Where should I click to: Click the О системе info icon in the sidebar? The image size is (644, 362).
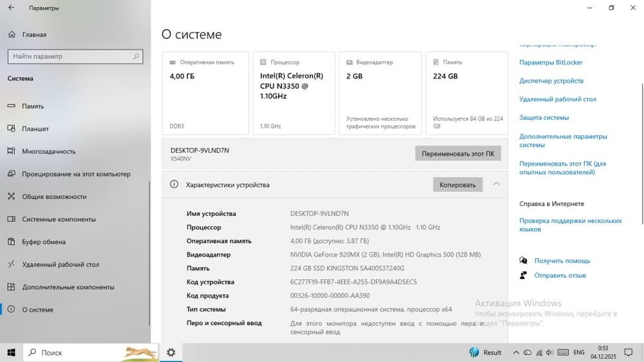pyautogui.click(x=11, y=309)
